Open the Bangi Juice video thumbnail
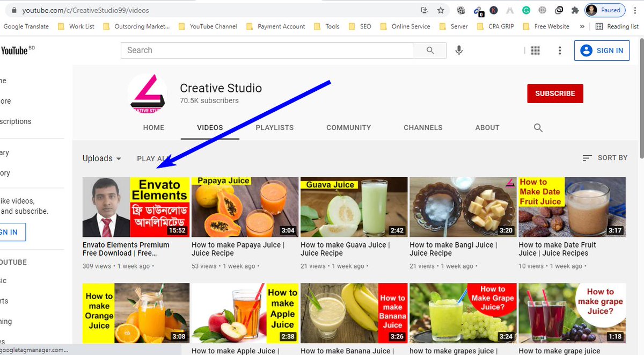The width and height of the screenshot is (644, 355). (x=463, y=207)
